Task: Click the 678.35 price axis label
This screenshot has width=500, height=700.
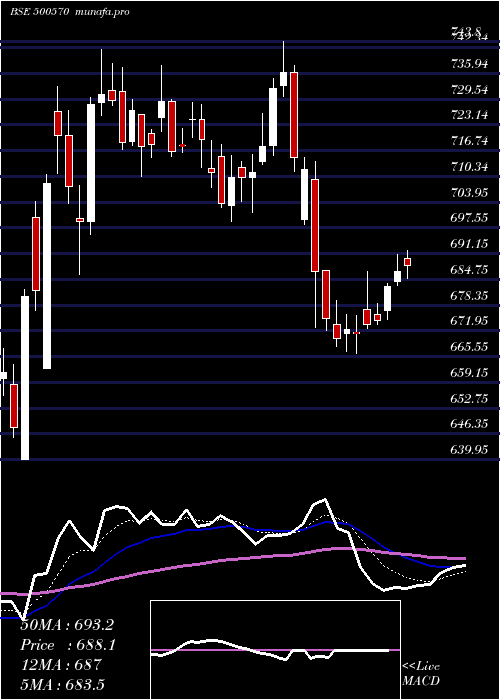Action: point(469,296)
